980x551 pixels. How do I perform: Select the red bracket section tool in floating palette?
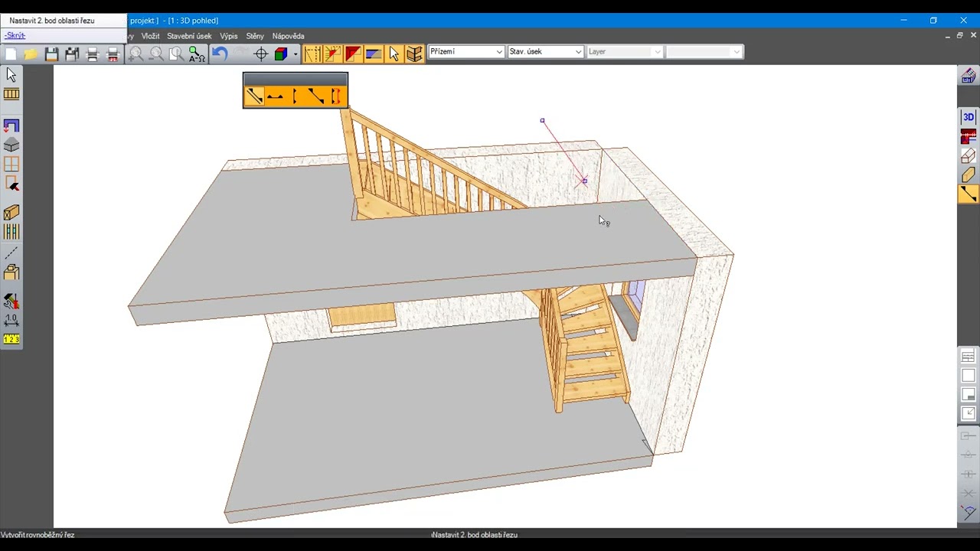click(336, 96)
